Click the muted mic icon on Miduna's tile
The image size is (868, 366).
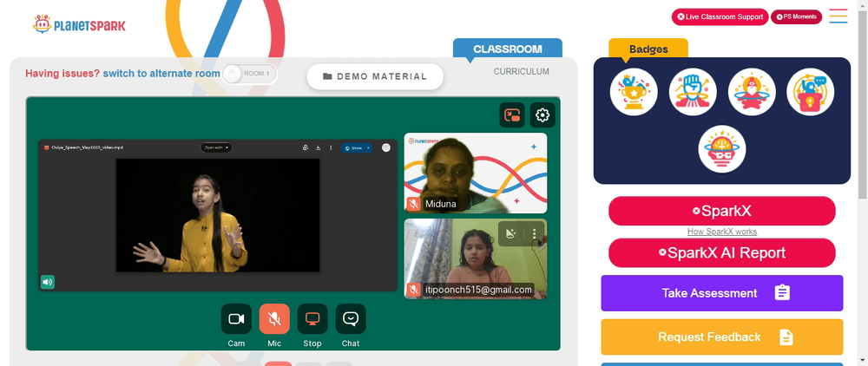[413, 204]
